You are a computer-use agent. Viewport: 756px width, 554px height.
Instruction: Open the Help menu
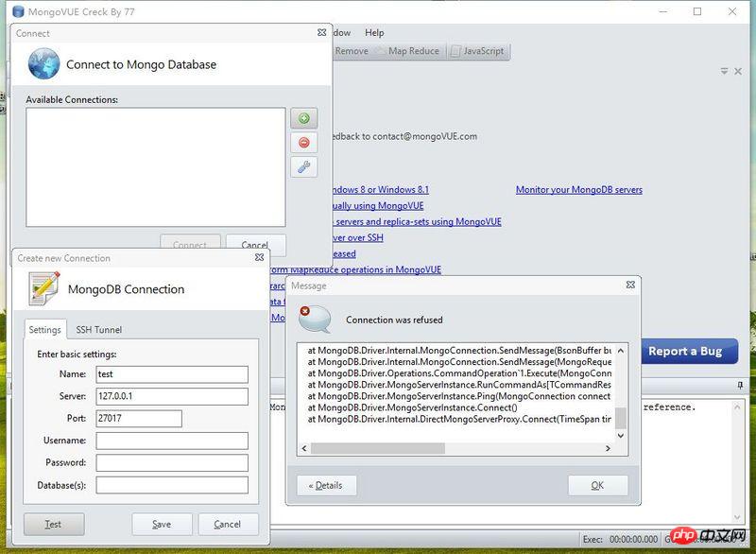374,33
